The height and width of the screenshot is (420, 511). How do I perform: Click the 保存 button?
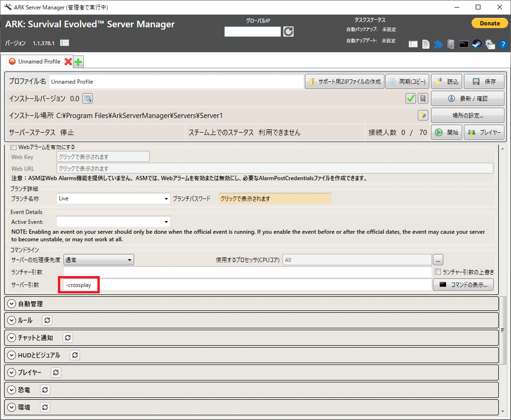pyautogui.click(x=484, y=81)
